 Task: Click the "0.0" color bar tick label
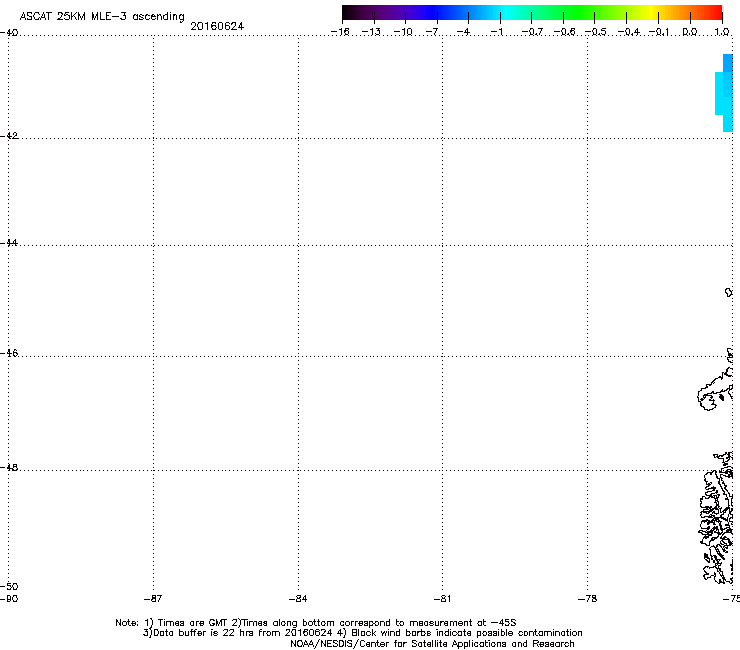[x=690, y=32]
